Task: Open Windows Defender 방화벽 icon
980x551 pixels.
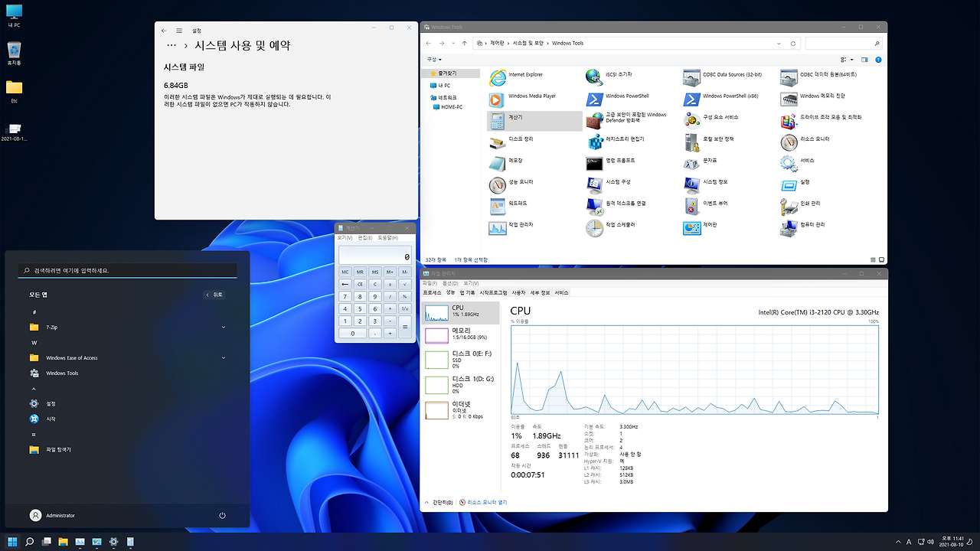Action: [594, 120]
